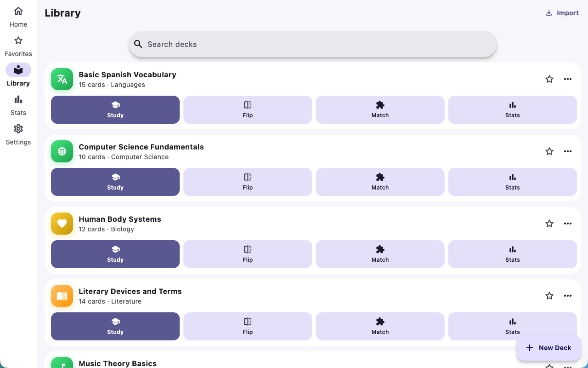This screenshot has width=588, height=368.
Task: Open Literary Devices and Terms more menu
Action: point(568,296)
